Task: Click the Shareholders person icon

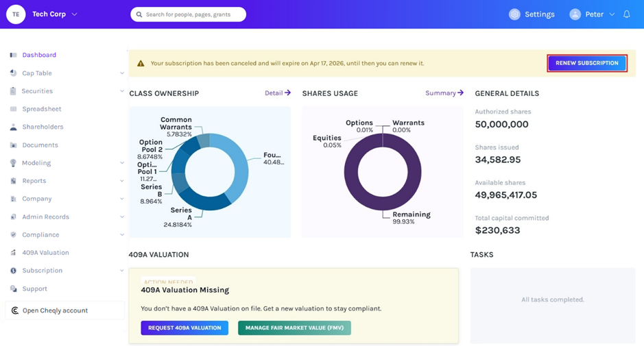Action: (14, 127)
